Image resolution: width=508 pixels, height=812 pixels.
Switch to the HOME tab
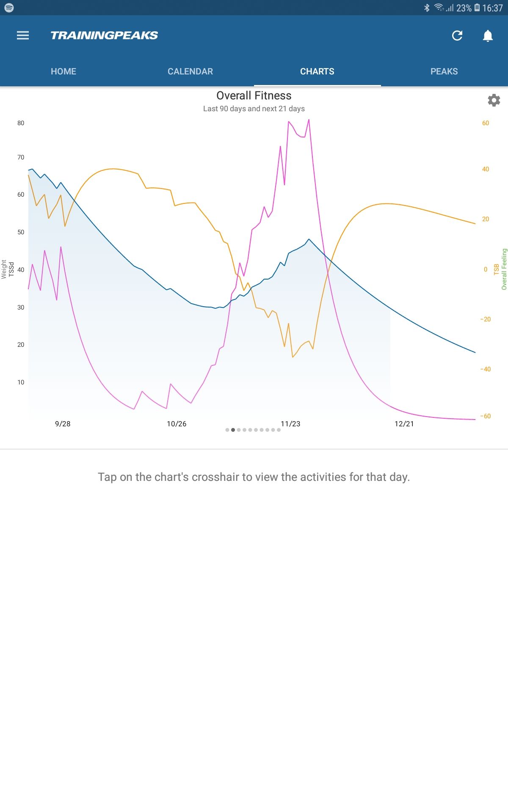coord(63,71)
